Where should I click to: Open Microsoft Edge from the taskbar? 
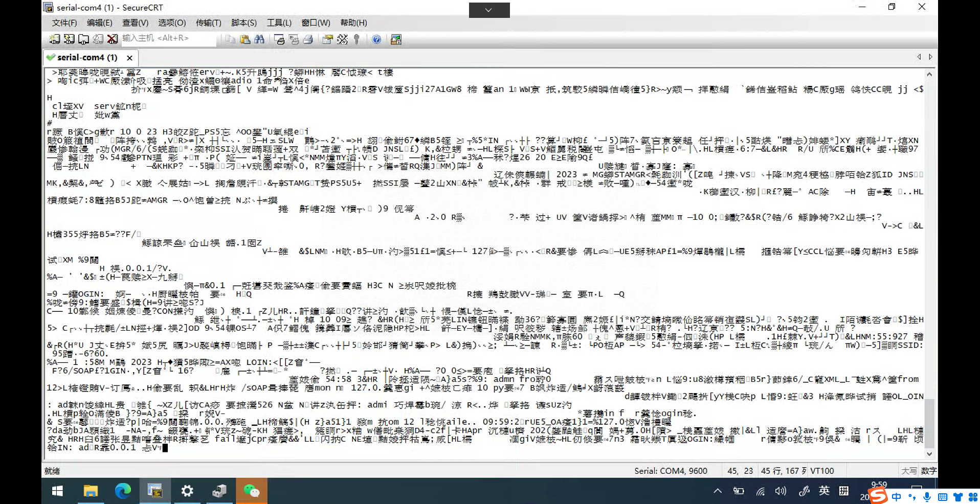123,491
